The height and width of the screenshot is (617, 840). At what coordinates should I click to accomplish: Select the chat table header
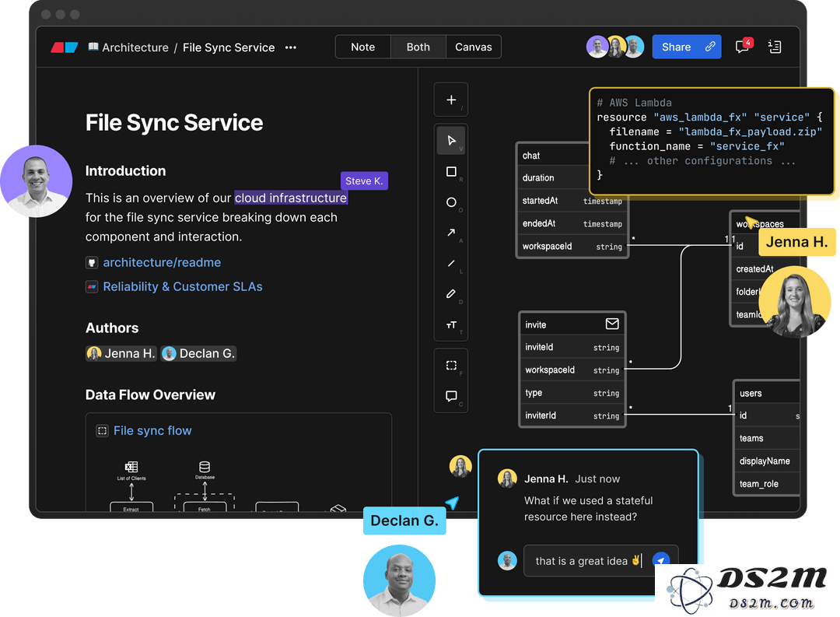point(553,156)
